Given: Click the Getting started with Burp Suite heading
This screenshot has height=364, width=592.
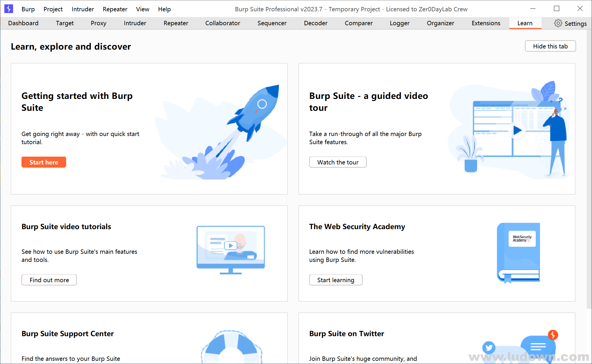Looking at the screenshot, I should click(x=77, y=102).
